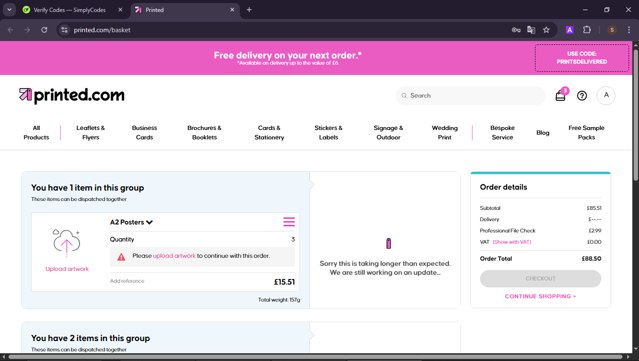Click the £15.51 item price
Image resolution: width=639 pixels, height=361 pixels.
click(284, 282)
